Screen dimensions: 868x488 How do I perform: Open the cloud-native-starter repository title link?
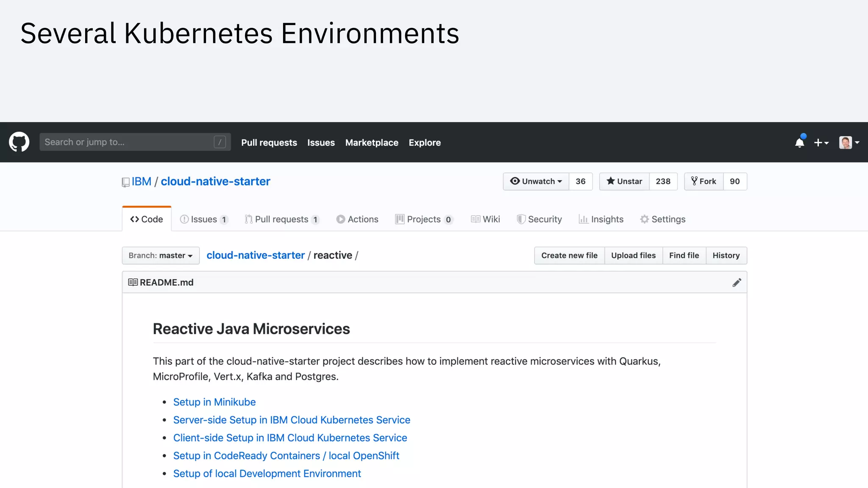215,181
